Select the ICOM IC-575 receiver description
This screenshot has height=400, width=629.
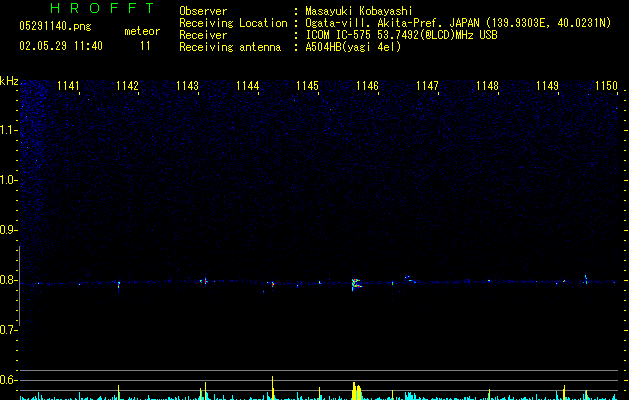click(x=401, y=35)
